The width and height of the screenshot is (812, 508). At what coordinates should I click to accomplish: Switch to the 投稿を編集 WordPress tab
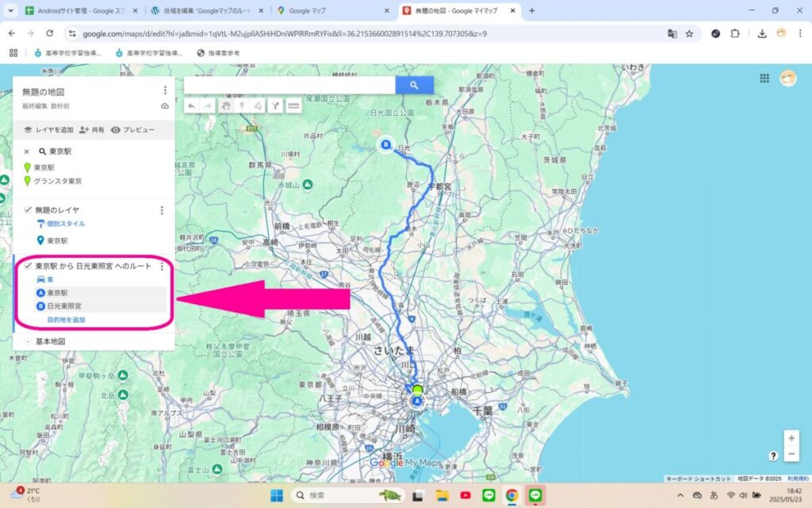[207, 10]
